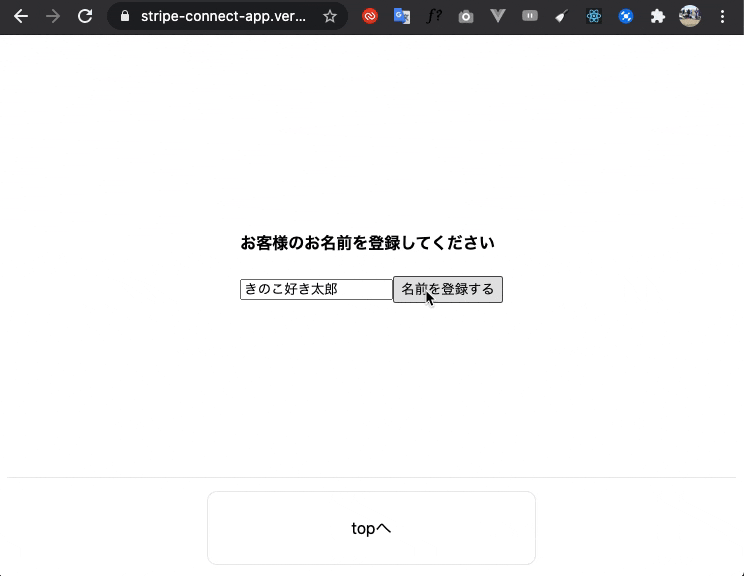Click the camera screenshot extension
Screen dimensions: 744x576
[465, 17]
